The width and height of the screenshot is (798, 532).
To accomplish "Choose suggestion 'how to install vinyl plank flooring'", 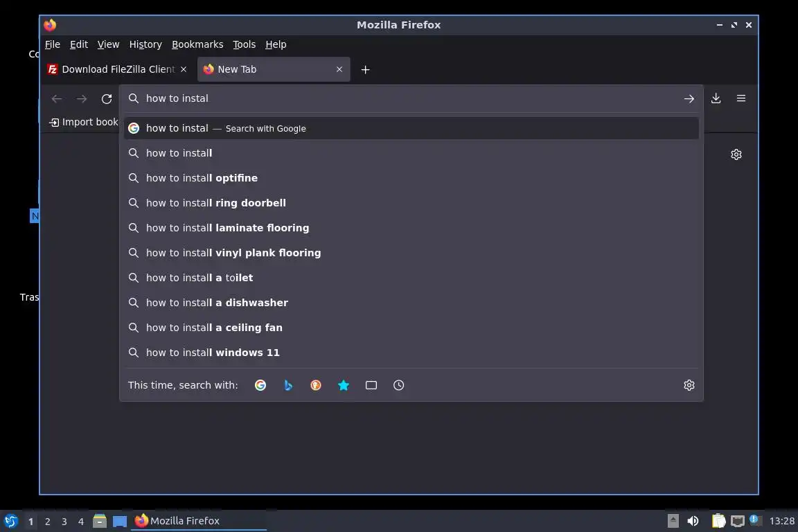I will [411, 253].
